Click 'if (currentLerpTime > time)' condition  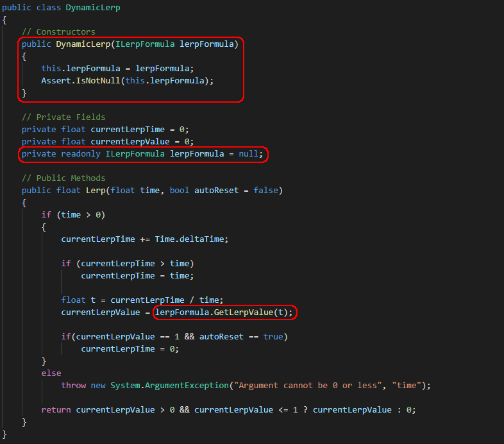pos(128,264)
